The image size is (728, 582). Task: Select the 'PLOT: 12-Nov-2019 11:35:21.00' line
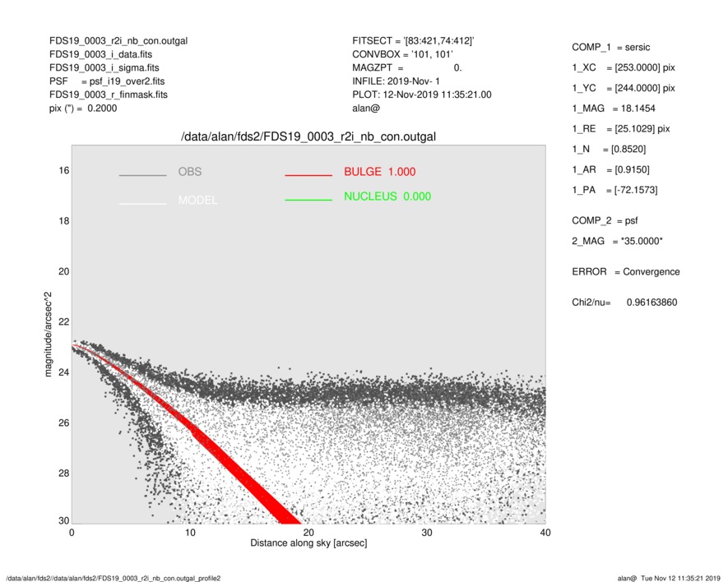(422, 95)
